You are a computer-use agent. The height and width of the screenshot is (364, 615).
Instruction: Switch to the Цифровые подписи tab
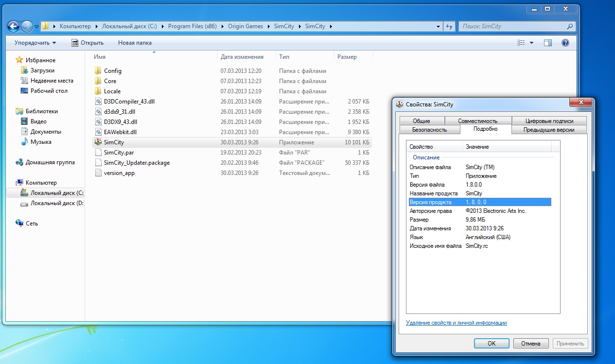[x=549, y=121]
